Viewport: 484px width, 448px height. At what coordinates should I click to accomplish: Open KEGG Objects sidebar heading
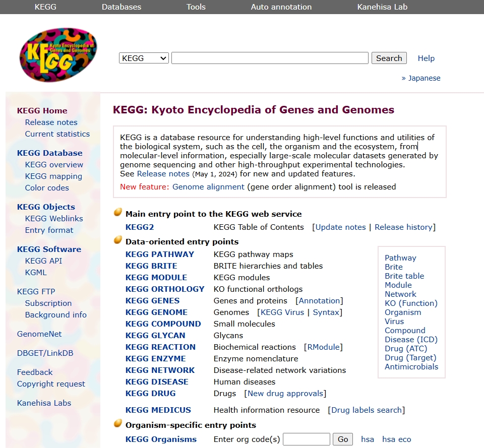click(x=46, y=207)
